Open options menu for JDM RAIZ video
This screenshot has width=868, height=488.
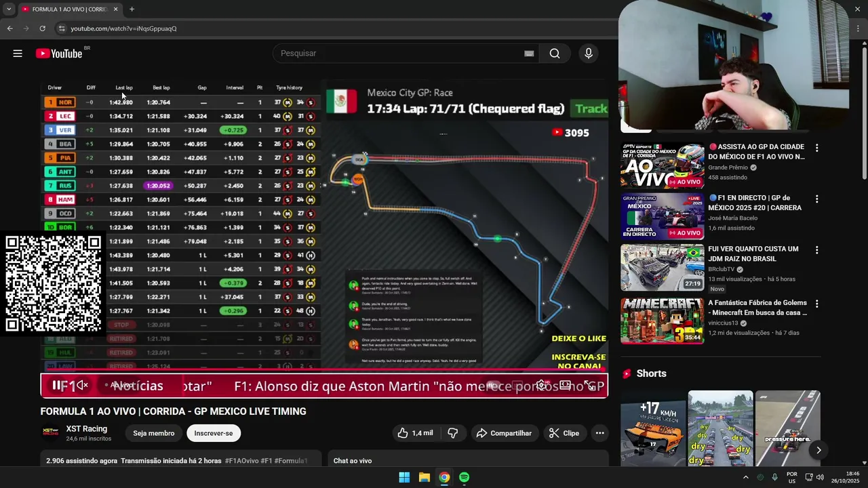point(816,250)
